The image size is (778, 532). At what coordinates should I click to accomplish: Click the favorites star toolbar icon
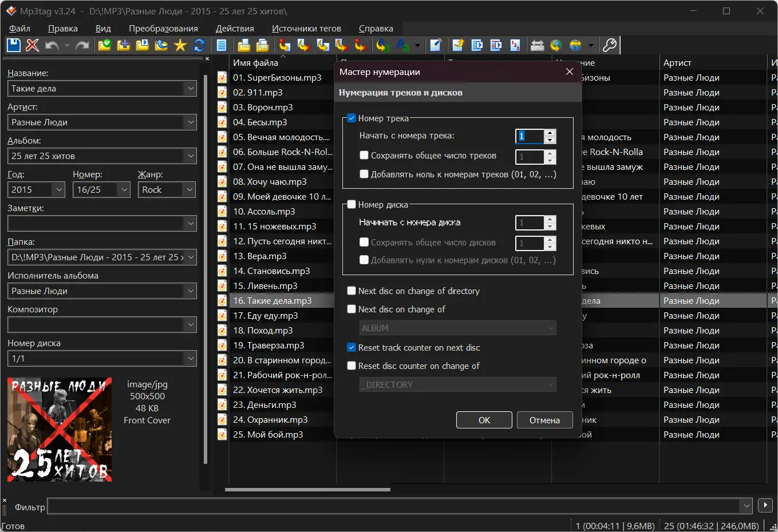pyautogui.click(x=180, y=45)
